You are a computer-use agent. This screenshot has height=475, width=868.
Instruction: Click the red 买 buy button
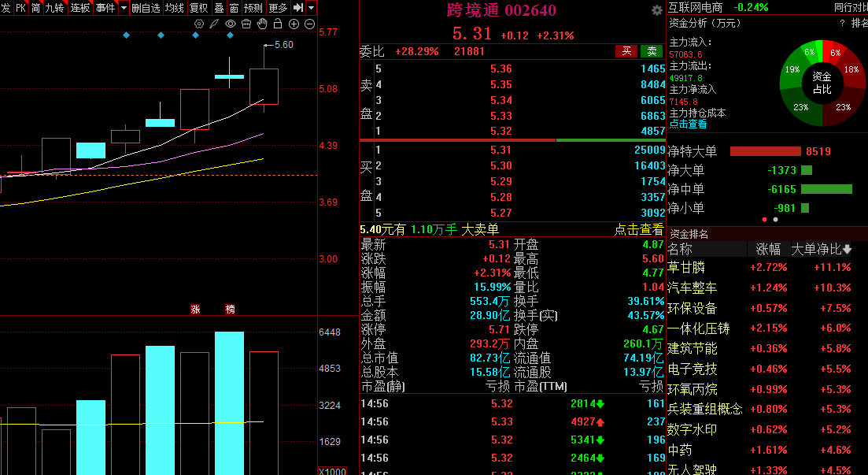(626, 51)
